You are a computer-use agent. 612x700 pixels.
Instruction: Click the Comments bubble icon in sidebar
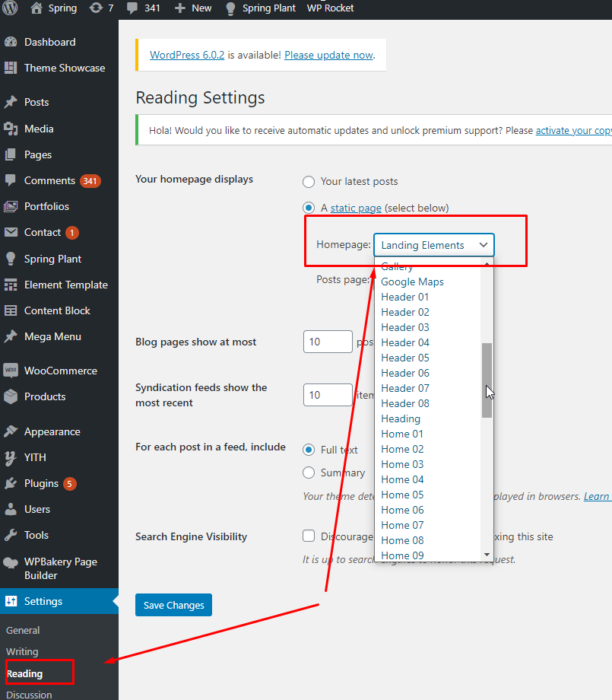point(11,180)
